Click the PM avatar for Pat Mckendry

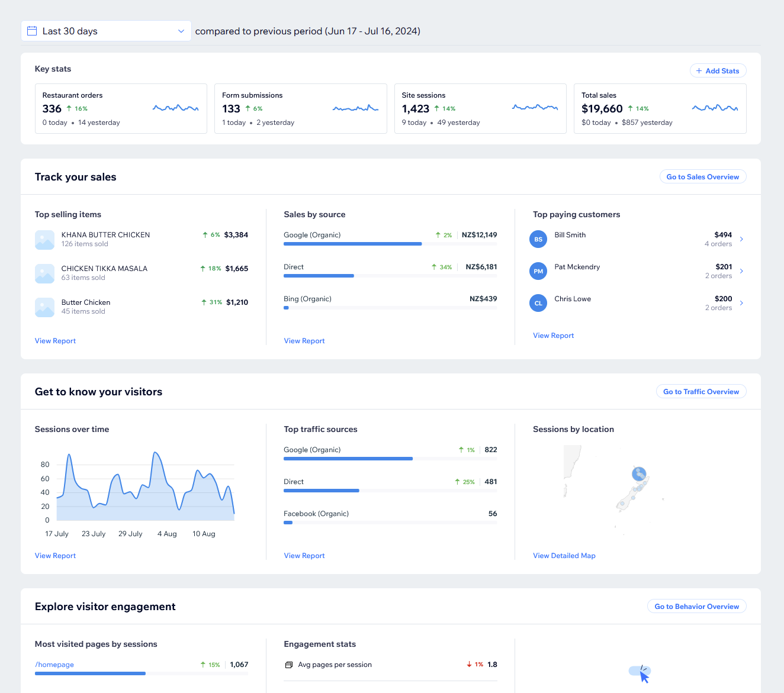tap(538, 271)
